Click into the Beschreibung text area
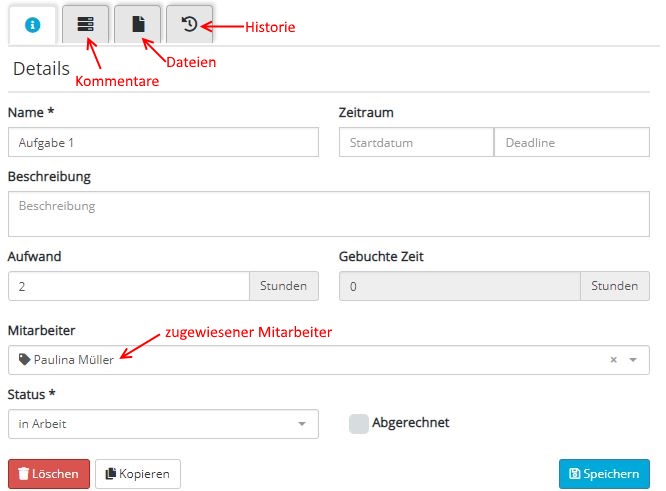Viewport: 666px width, 491px height. pyautogui.click(x=328, y=214)
